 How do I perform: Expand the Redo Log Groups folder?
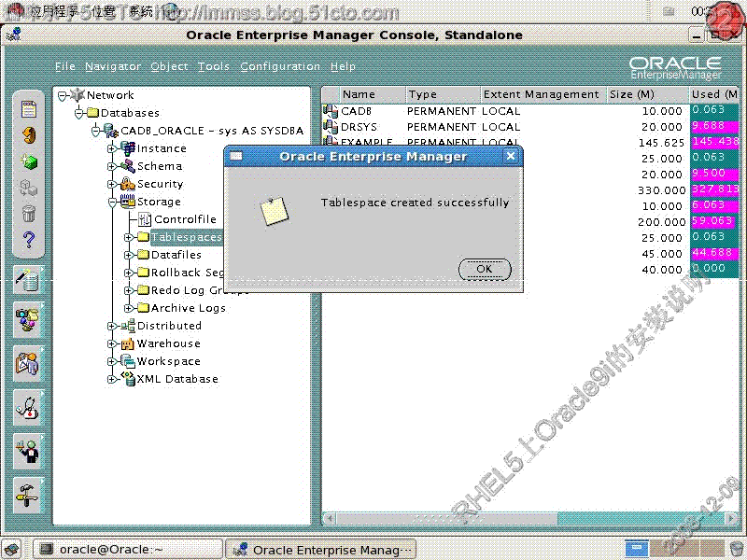click(x=128, y=290)
